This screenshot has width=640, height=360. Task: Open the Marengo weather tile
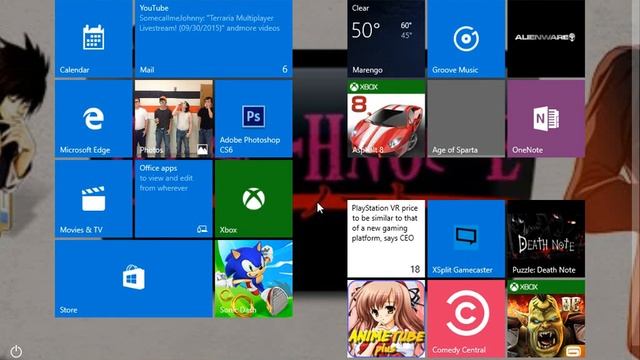pyautogui.click(x=386, y=38)
